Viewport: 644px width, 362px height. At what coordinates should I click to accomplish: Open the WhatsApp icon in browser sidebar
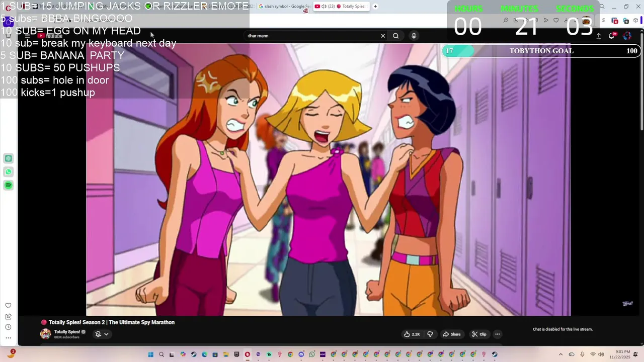(8, 172)
